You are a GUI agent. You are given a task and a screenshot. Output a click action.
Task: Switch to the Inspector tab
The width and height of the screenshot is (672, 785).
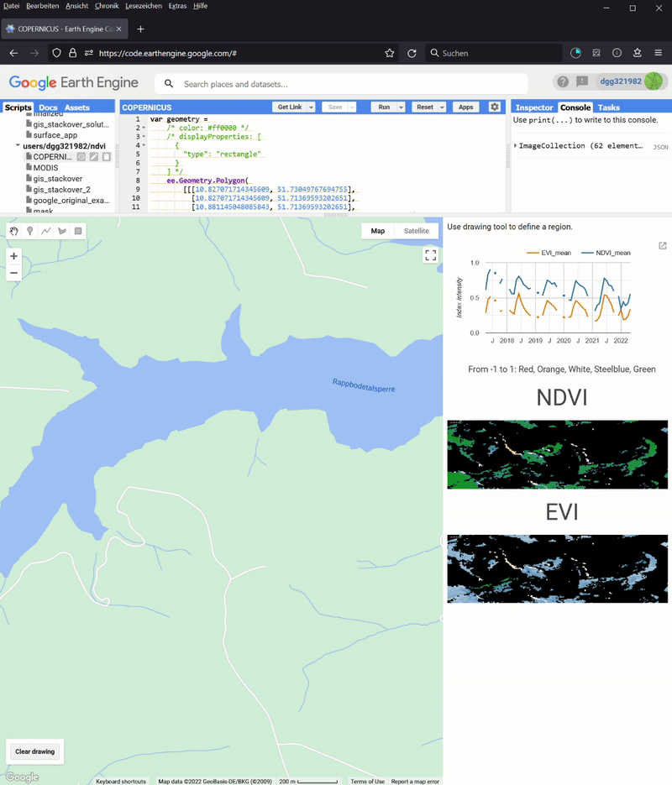[534, 107]
